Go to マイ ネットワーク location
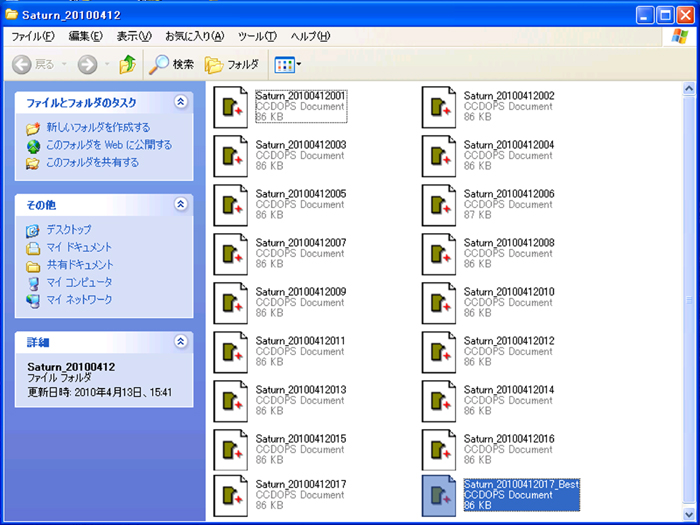700x525 pixels. tap(79, 300)
